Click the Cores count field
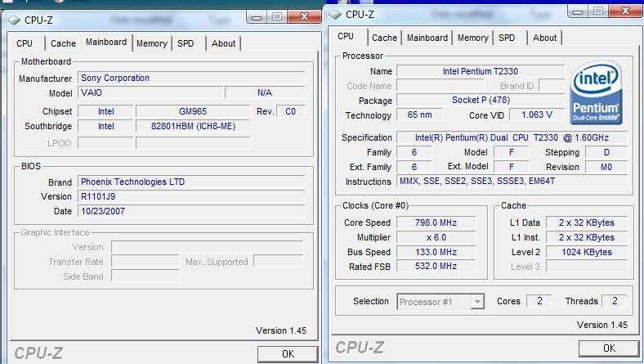 (539, 301)
